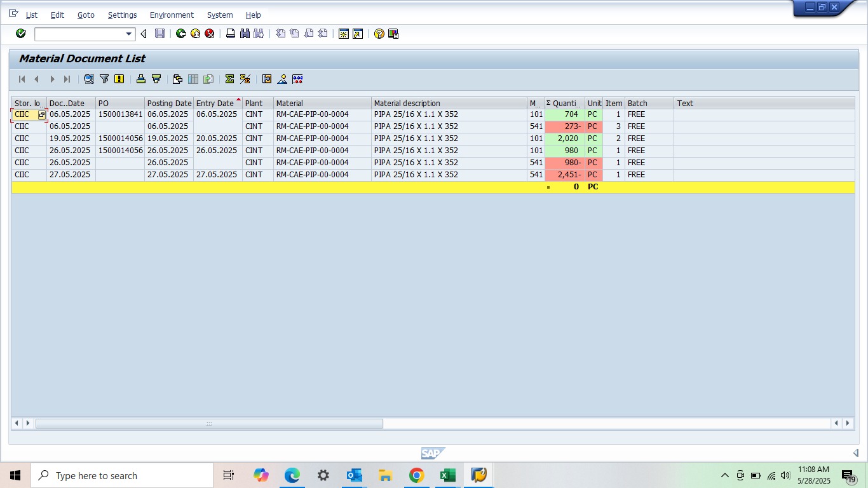
Task: Click the Set Filter funnel icon
Action: (x=104, y=79)
